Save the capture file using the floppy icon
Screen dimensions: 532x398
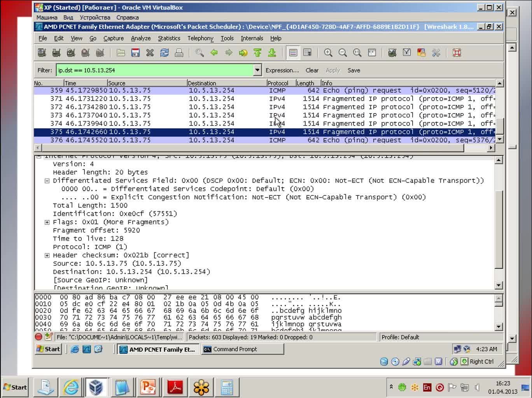coord(135,53)
